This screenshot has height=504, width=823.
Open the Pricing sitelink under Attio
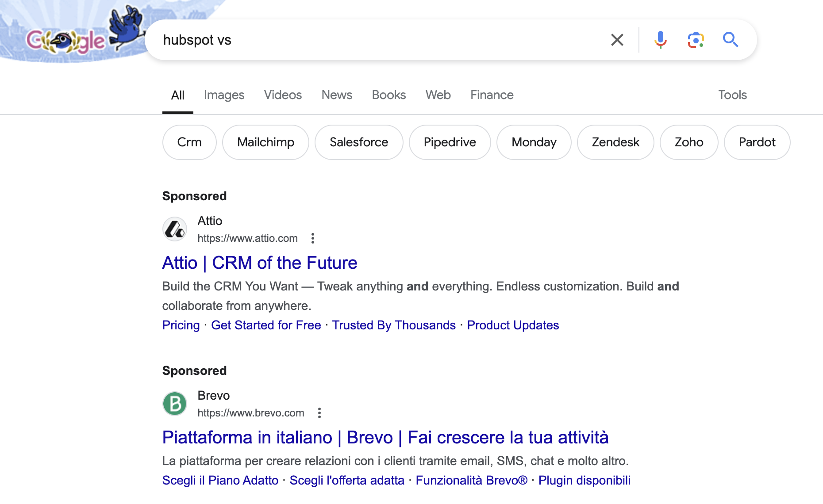point(181,325)
